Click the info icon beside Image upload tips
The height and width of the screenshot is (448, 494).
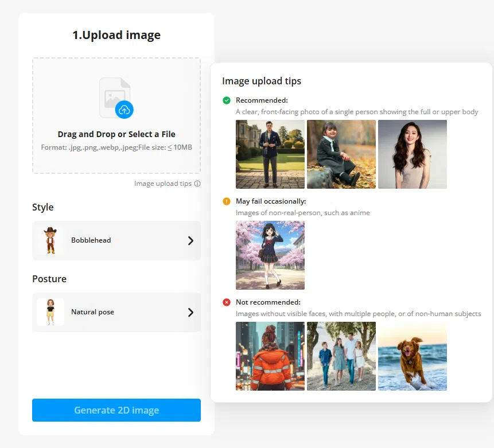coord(197,184)
